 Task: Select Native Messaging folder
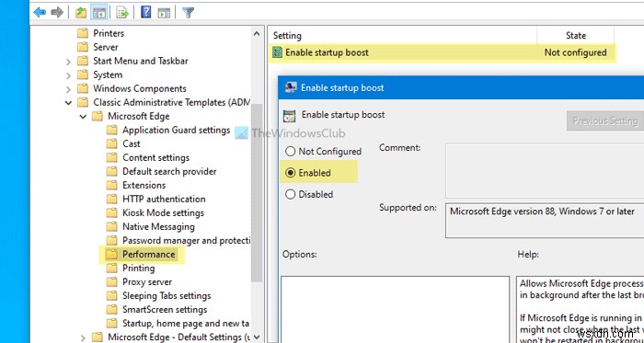[x=158, y=227]
